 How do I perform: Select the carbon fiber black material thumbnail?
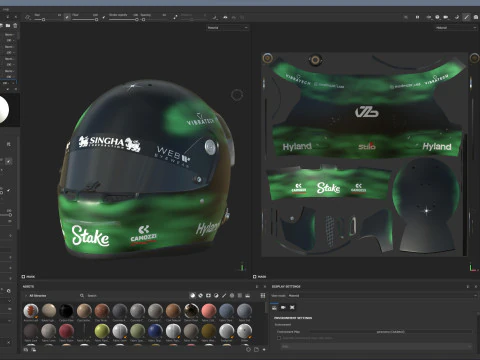point(66,311)
